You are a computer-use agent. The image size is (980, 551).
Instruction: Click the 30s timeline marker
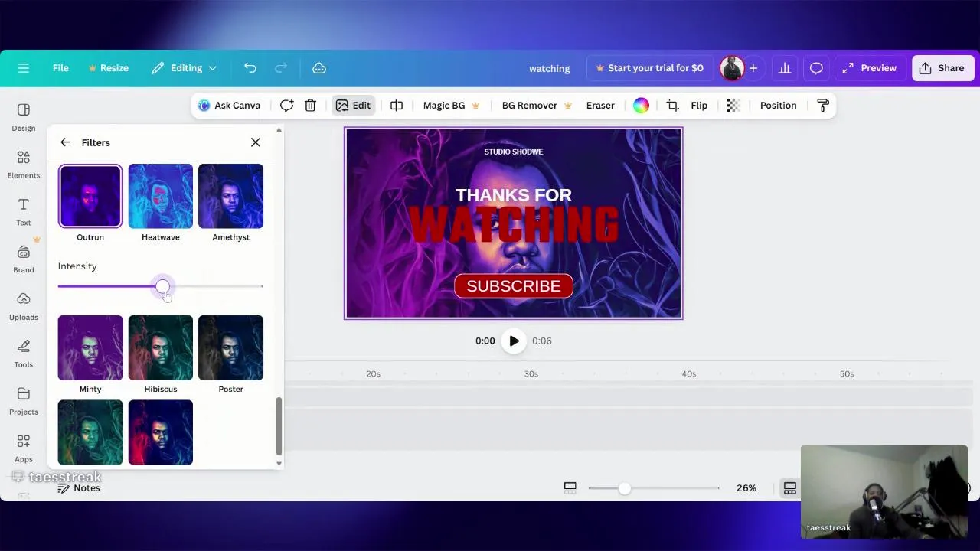pyautogui.click(x=531, y=373)
